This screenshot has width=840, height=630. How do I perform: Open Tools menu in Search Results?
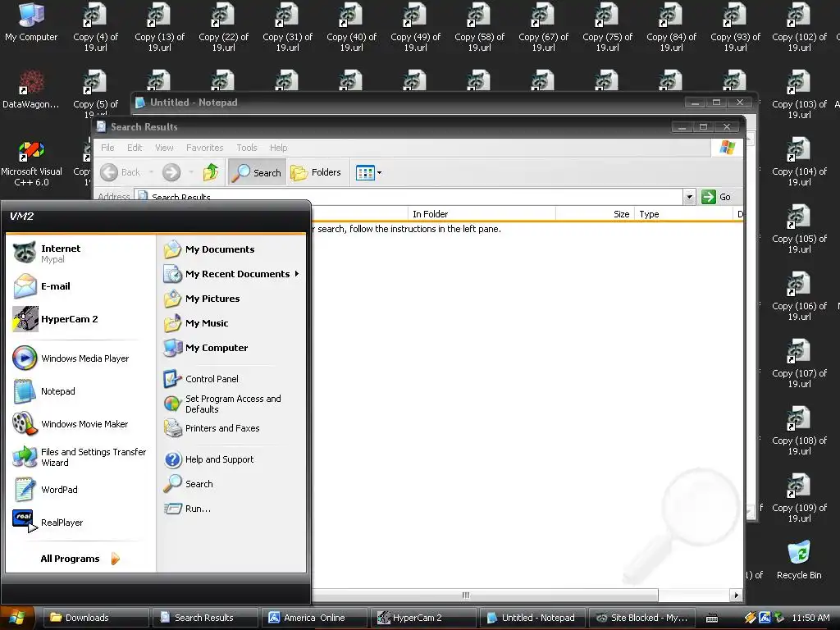[246, 148]
